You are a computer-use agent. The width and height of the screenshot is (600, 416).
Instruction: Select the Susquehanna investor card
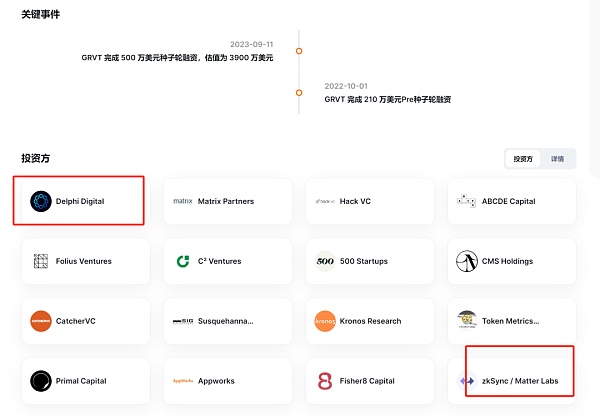(x=228, y=321)
